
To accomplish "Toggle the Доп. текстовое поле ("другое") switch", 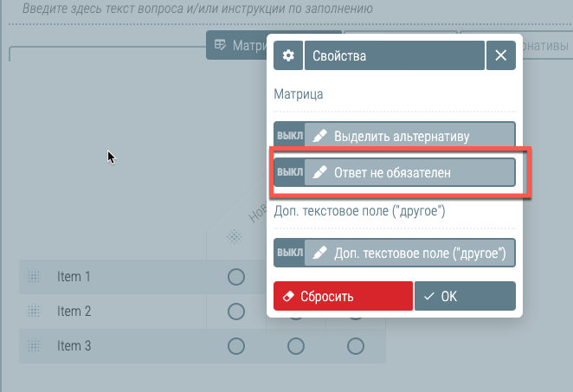I will [290, 253].
